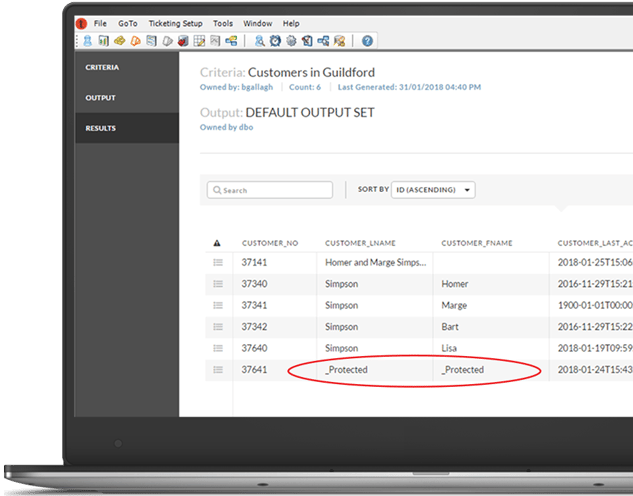Open the File menu
The image size is (633, 496).
tap(100, 24)
